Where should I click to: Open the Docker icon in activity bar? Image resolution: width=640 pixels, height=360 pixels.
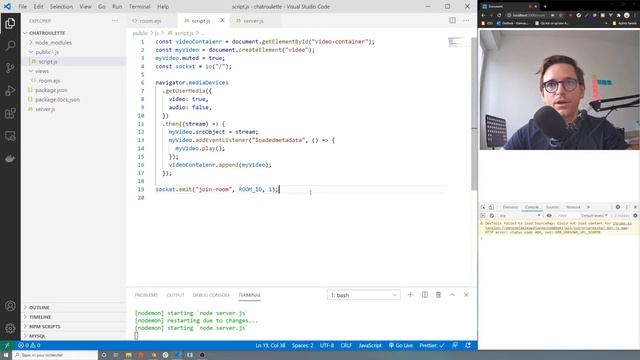tap(10, 158)
